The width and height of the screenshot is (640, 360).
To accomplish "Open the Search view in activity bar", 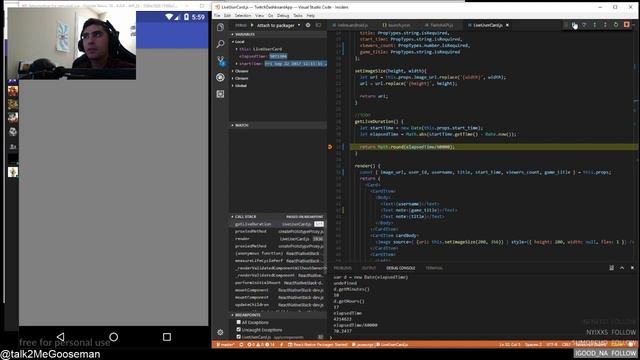I will point(220,44).
